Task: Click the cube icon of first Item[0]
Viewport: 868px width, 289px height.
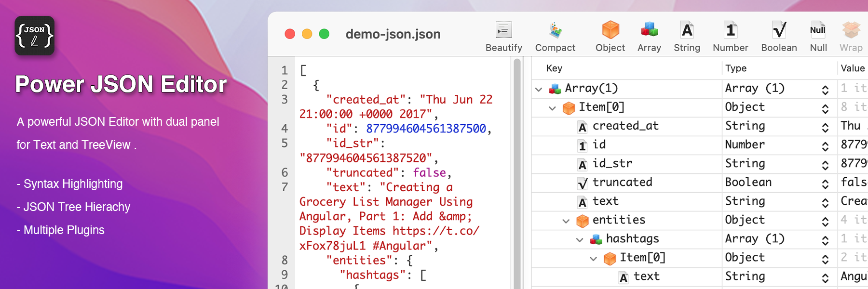Action: point(569,107)
